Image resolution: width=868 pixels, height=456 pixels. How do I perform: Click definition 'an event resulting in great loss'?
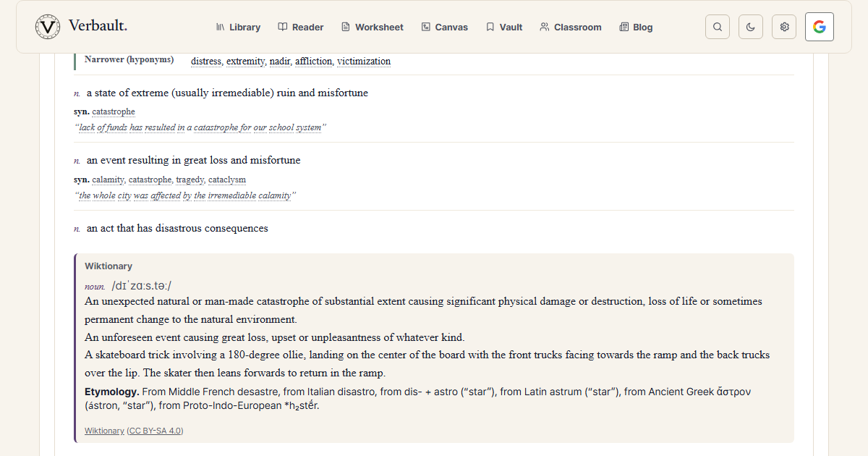193,160
